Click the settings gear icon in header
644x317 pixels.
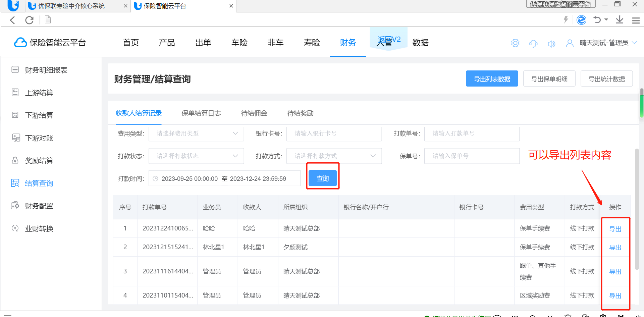(515, 43)
